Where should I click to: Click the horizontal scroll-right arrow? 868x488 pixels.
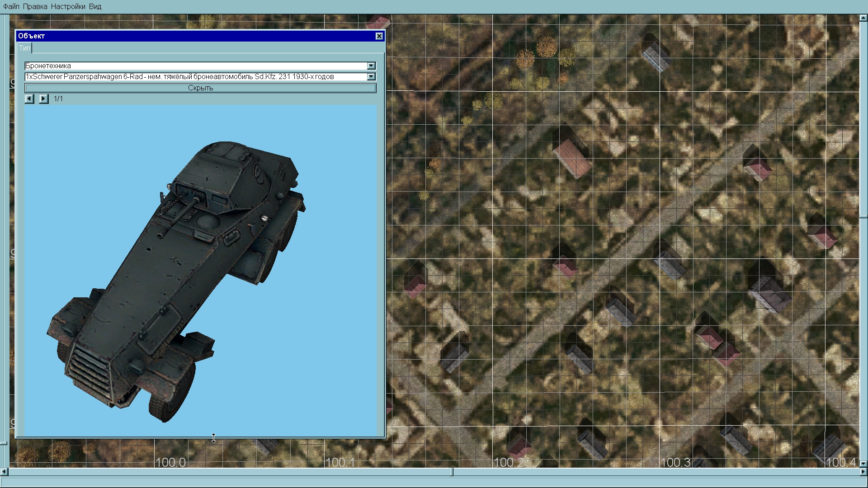(x=863, y=472)
